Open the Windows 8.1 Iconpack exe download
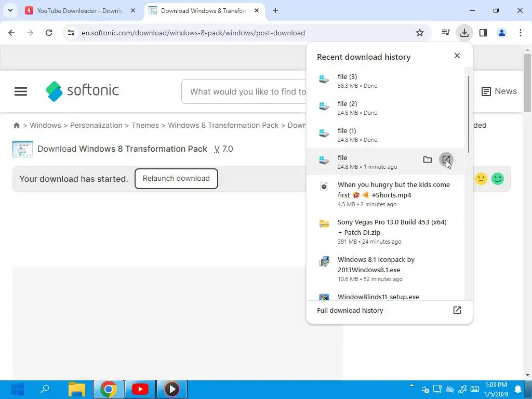Image resolution: width=532 pixels, height=399 pixels. click(x=385, y=269)
